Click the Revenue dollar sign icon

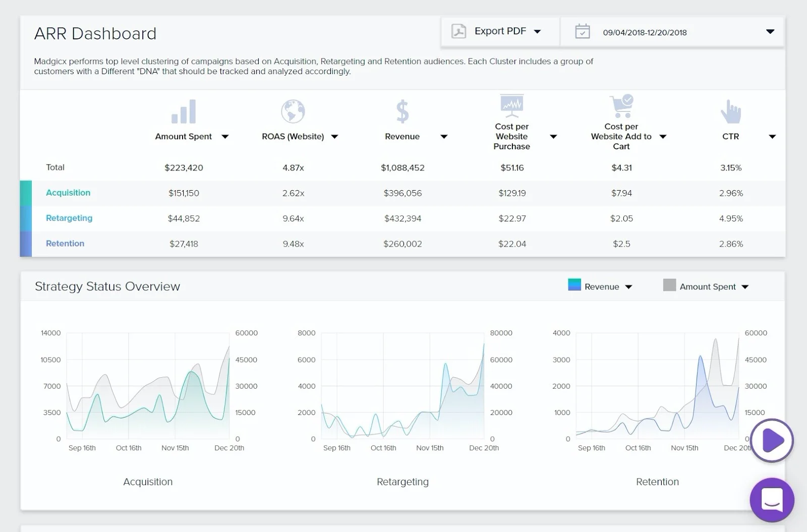click(402, 111)
